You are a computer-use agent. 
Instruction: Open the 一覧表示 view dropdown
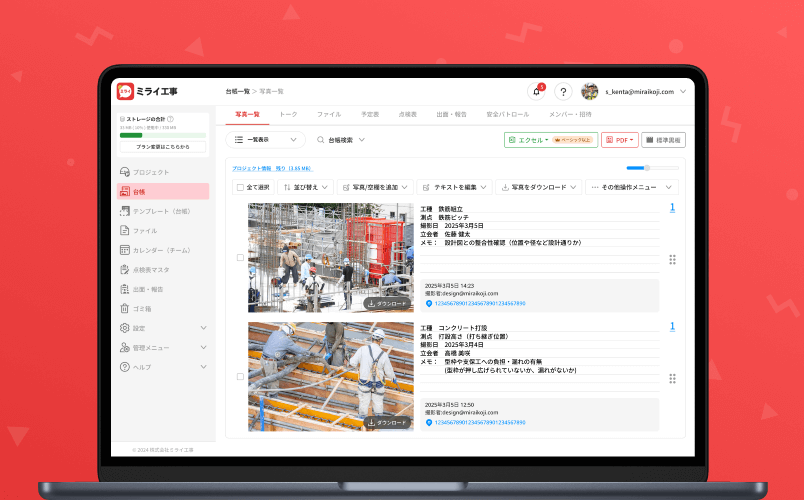point(265,141)
